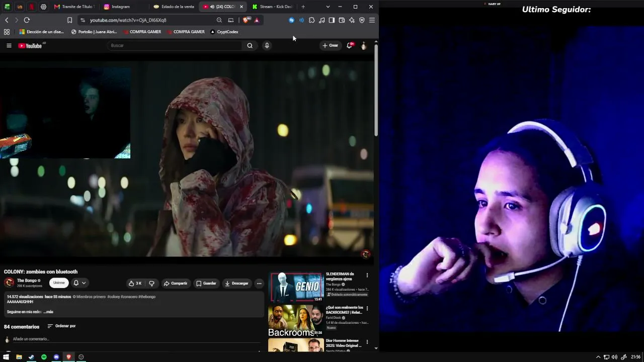Viewport: 644px width, 362px height.
Task: Open File Explorer from the taskbar
Action: pos(19,357)
